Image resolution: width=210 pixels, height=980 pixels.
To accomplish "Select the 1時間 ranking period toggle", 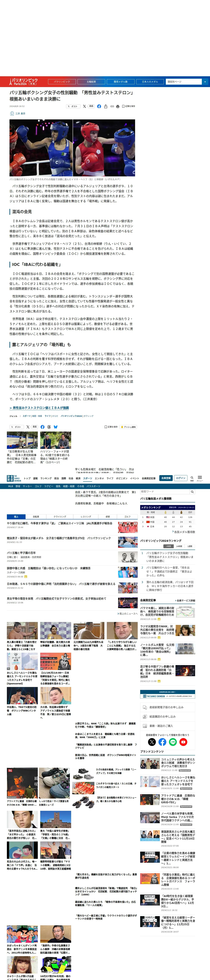I will pos(168,546).
